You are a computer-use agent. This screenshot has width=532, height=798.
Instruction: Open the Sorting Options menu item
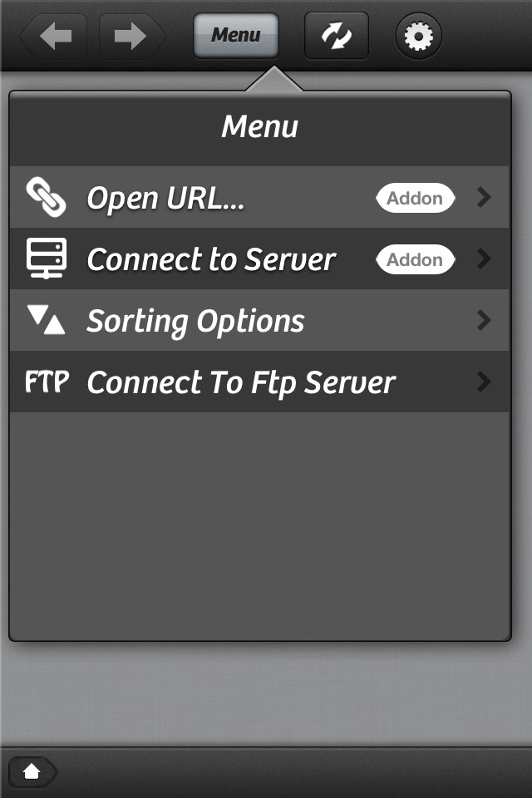[196, 322]
